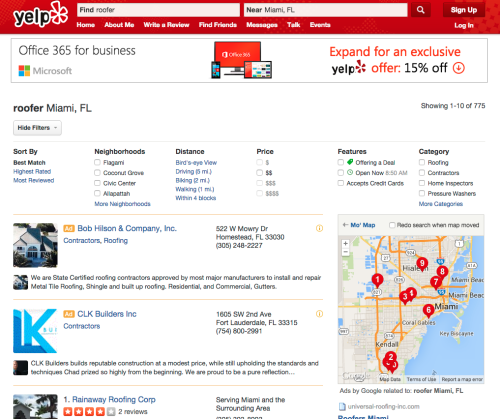This screenshot has width=500, height=419.
Task: Open Bob Hilson reviewer thumbnail
Action: [x=20, y=282]
